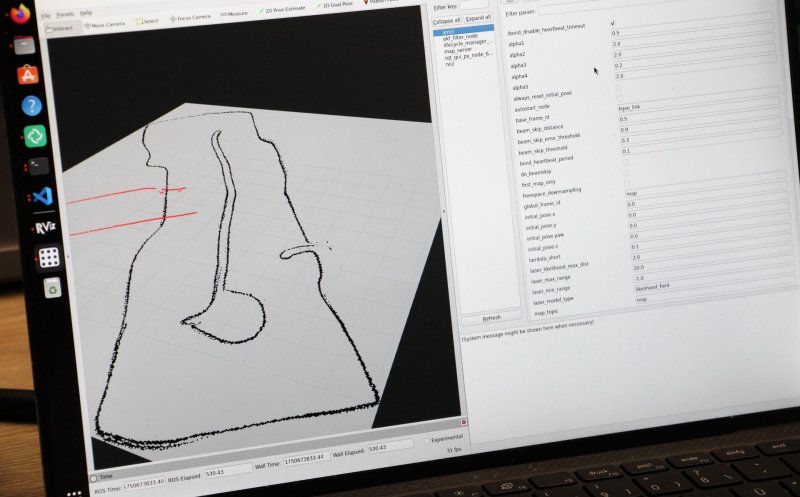Open the Terminal from the dock
800x497 pixels.
click(x=37, y=165)
